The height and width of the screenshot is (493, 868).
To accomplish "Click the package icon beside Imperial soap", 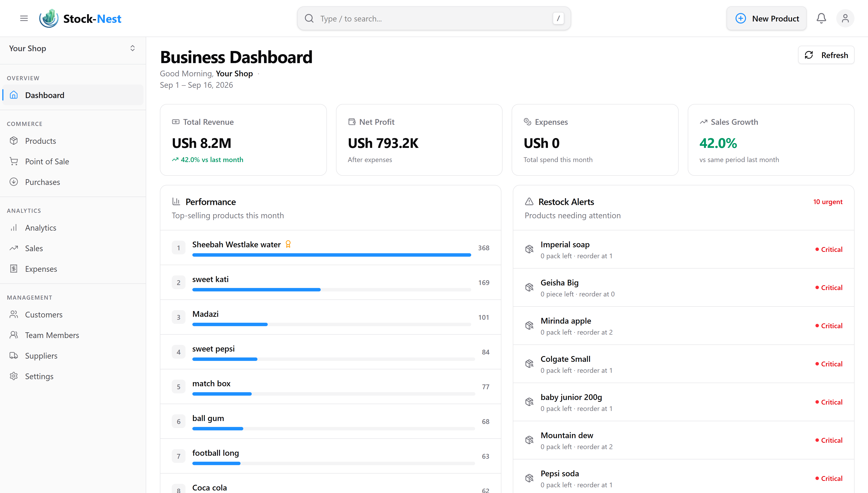I will click(529, 249).
